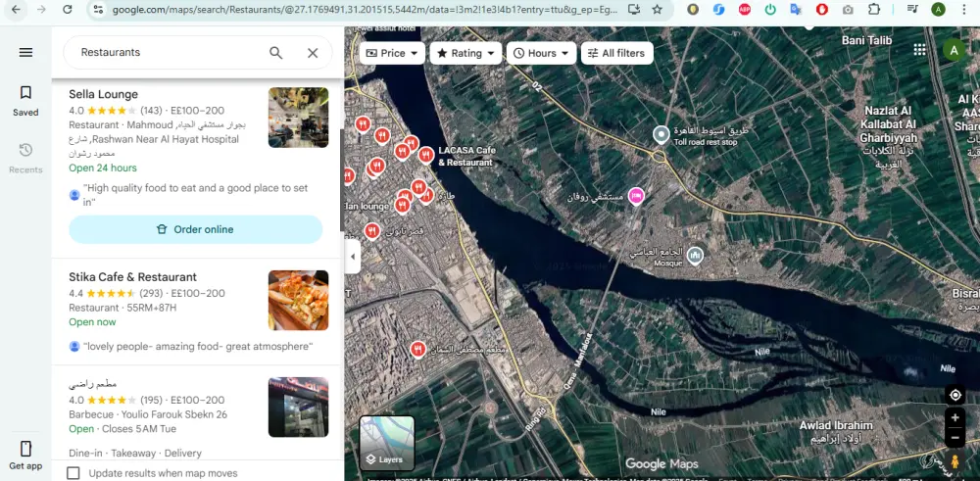Screen dimensions: 980x481
Task: Show your location on map
Action: tap(955, 395)
